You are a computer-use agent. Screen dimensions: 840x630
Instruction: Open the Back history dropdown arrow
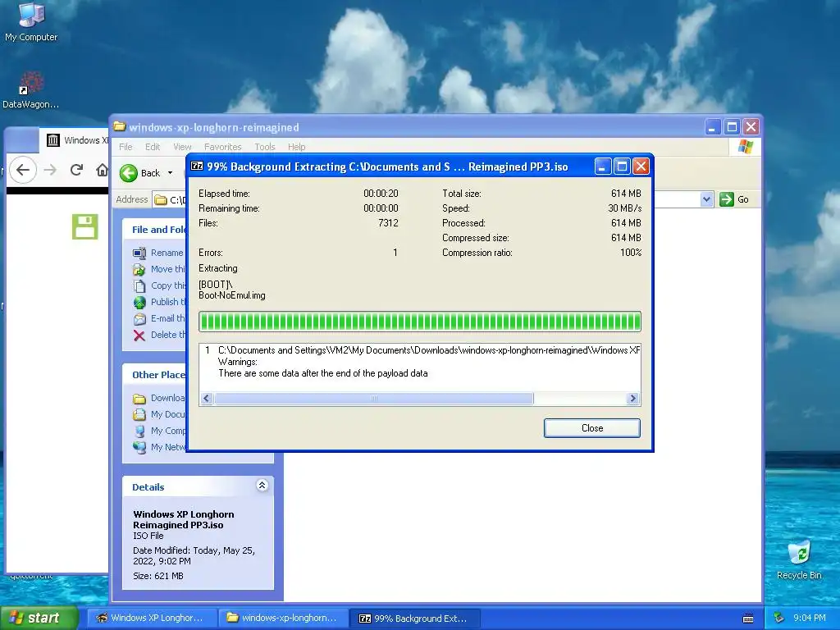171,173
